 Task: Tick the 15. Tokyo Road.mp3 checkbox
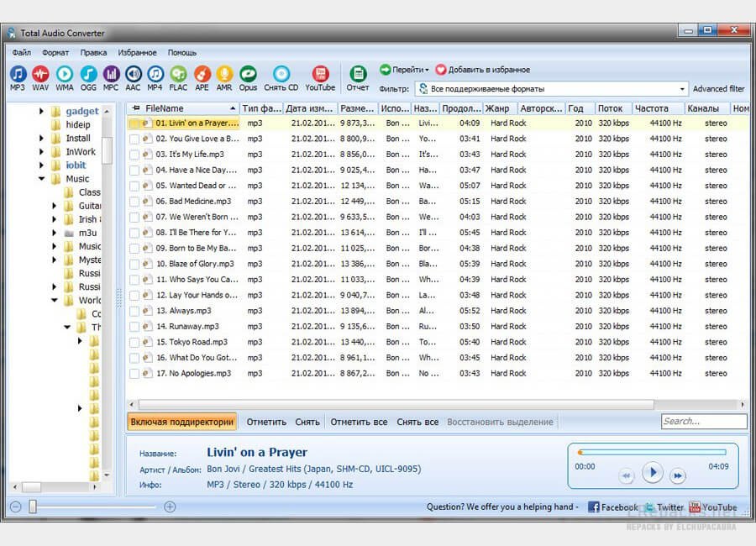134,343
